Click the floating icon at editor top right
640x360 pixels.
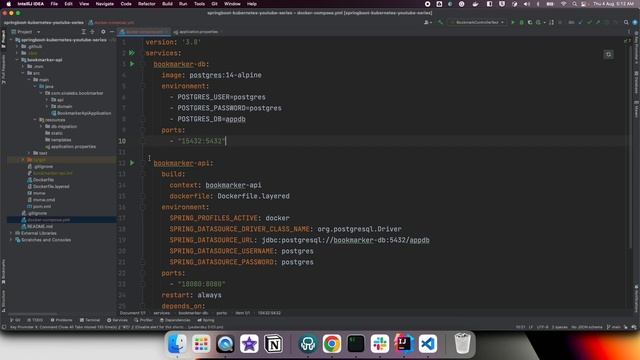(608, 55)
